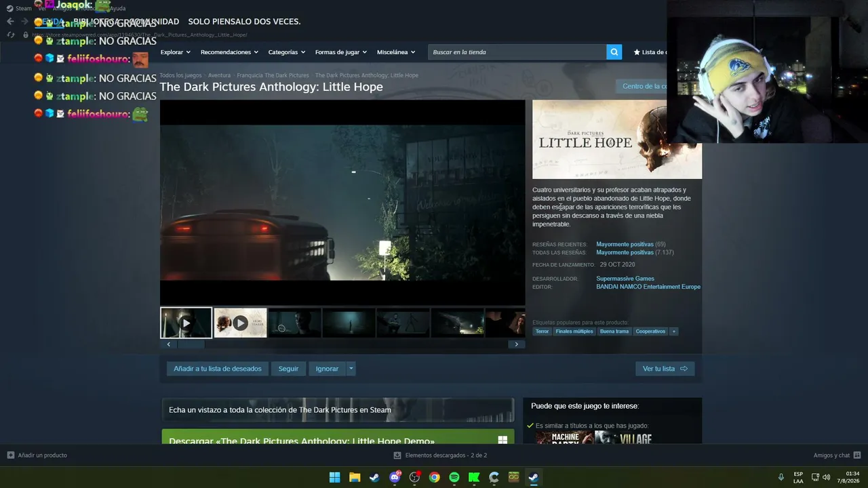Switch to the active Steam taskbar window

click(534, 477)
